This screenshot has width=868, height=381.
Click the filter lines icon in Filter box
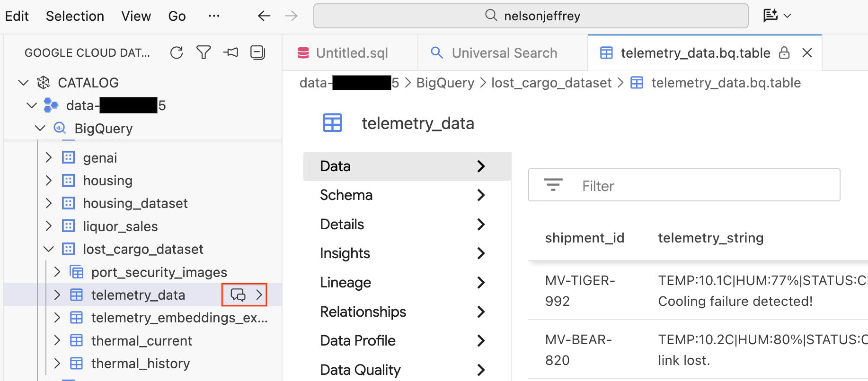tap(553, 185)
